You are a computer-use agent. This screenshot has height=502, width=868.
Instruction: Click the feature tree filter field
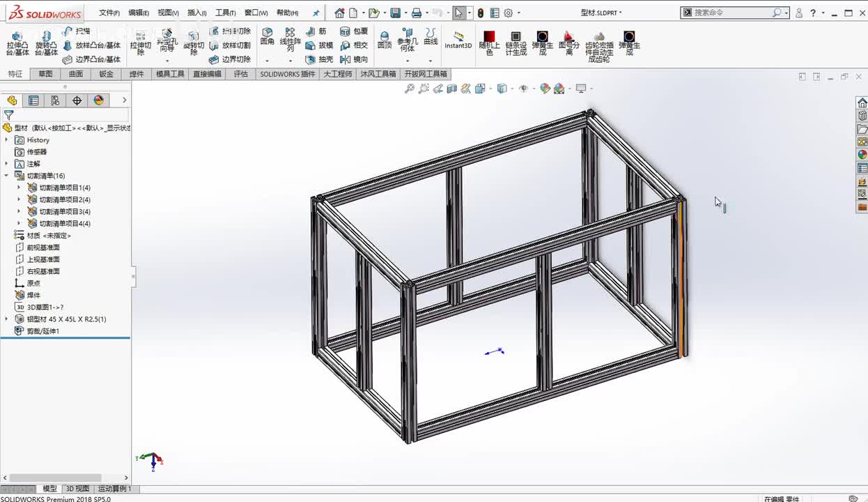tap(65, 115)
